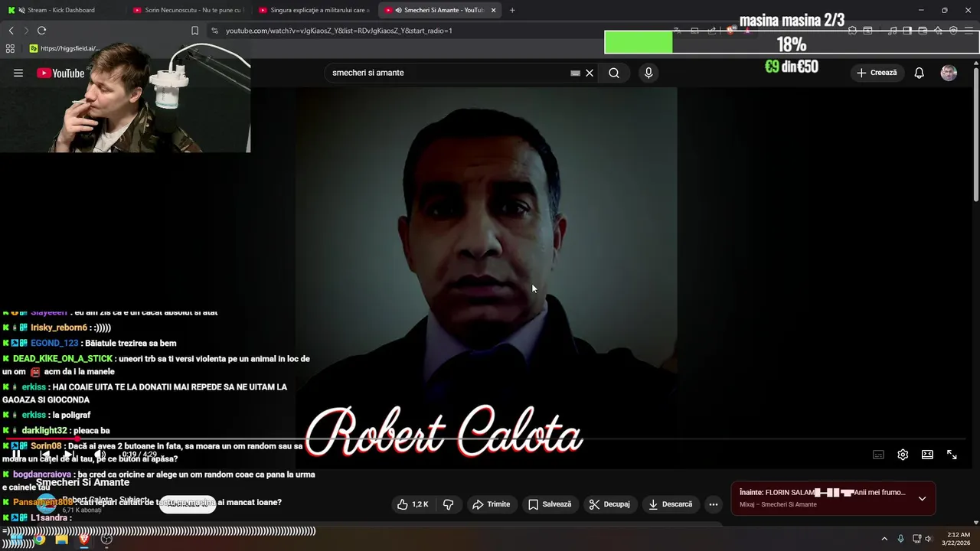Viewport: 980px width, 551px height.
Task: Open the Creează create menu
Action: point(877,73)
